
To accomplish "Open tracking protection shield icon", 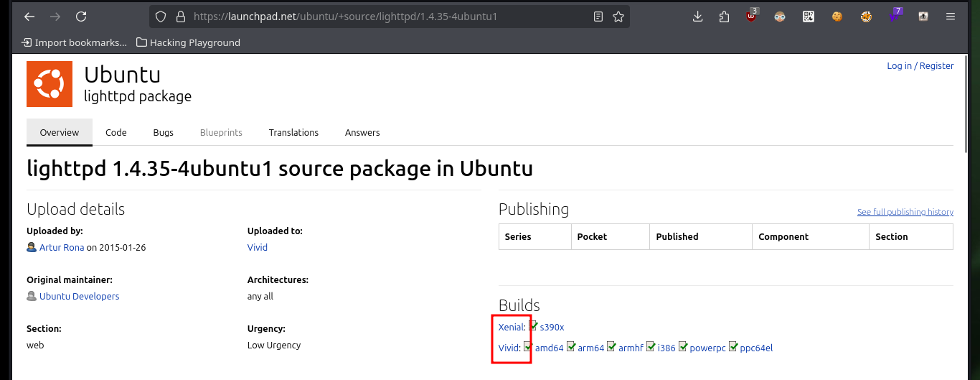I will 161,17.
